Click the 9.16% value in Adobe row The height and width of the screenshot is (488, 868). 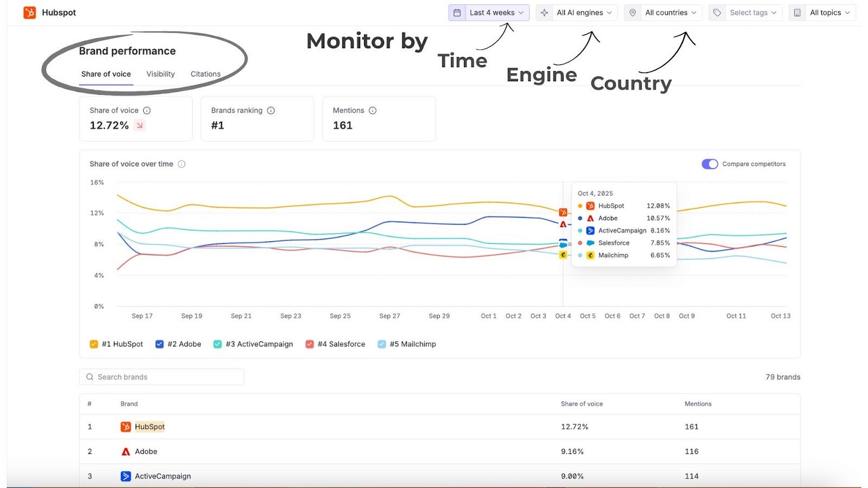[x=572, y=452]
